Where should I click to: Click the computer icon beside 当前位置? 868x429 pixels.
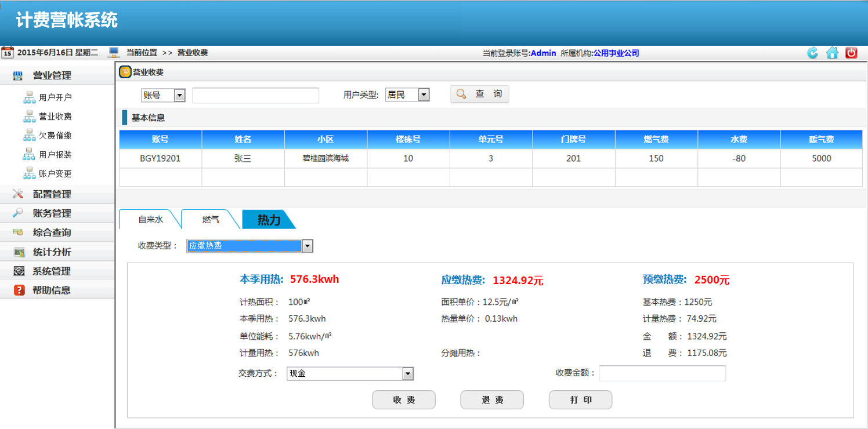click(x=114, y=53)
